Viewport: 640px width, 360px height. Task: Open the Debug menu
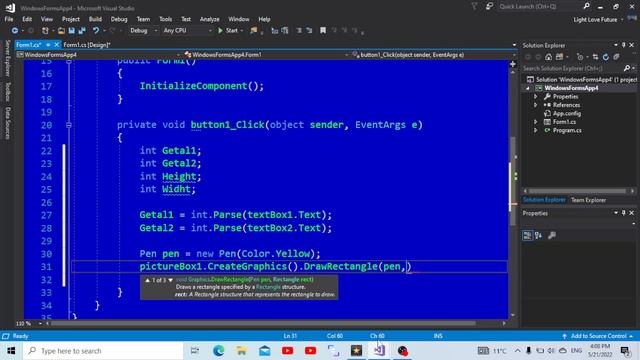(119, 19)
